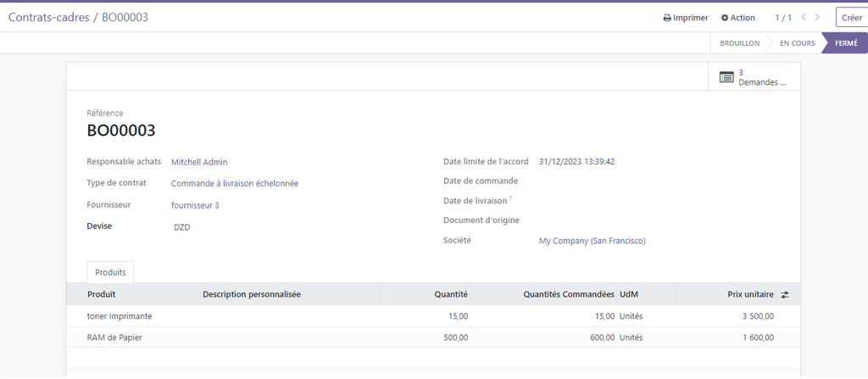
Task: Sort by Prix unitaire column header
Action: [750, 294]
